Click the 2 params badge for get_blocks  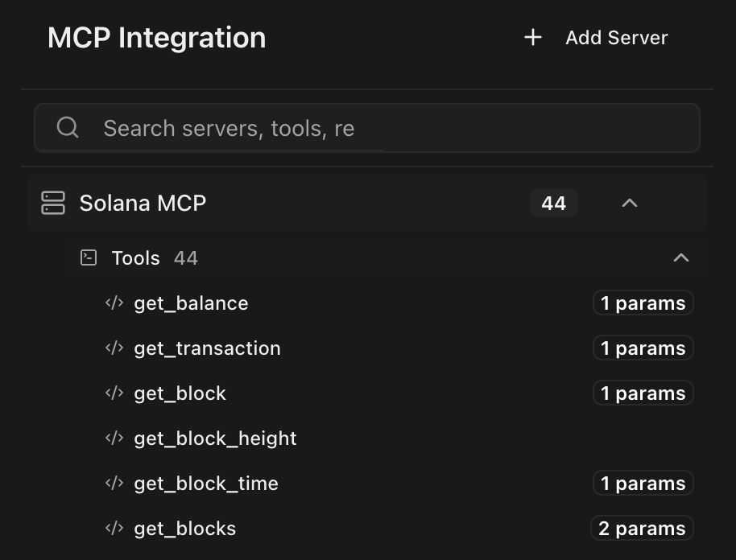[642, 529]
